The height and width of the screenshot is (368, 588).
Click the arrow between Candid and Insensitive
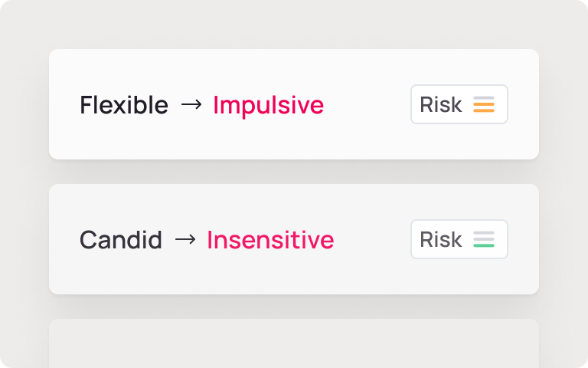(185, 240)
